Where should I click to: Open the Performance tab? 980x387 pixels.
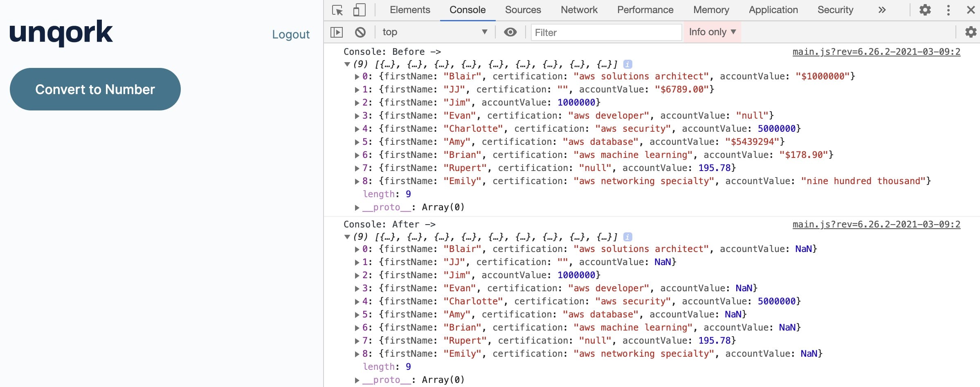click(x=645, y=10)
